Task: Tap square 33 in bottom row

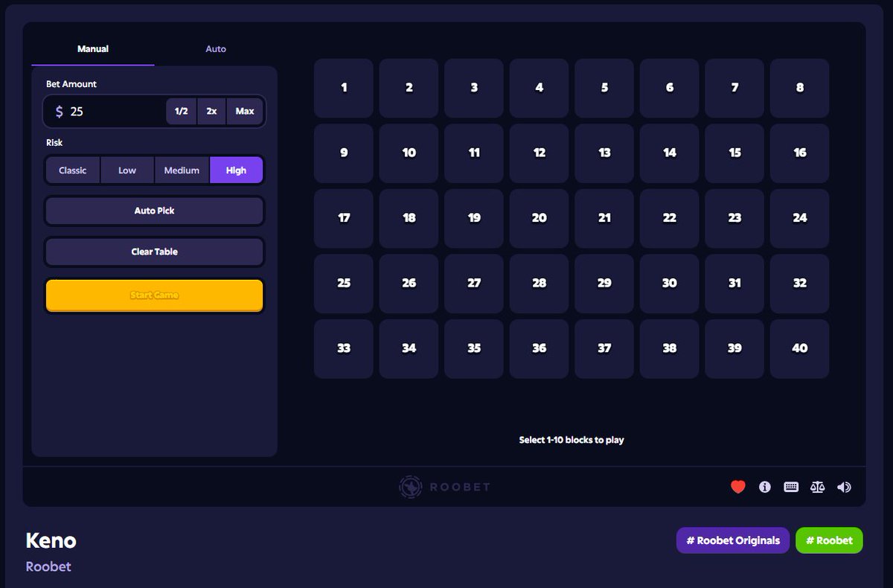Action: tap(344, 348)
